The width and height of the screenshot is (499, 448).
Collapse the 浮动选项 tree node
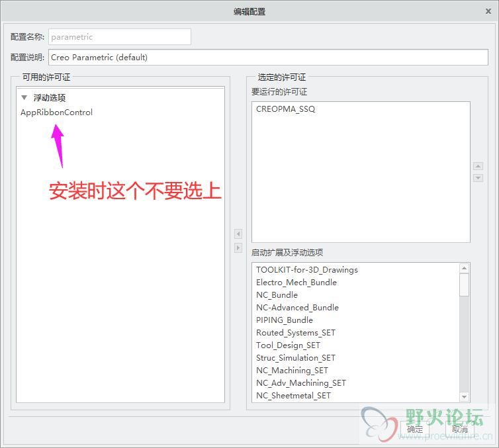coord(24,98)
